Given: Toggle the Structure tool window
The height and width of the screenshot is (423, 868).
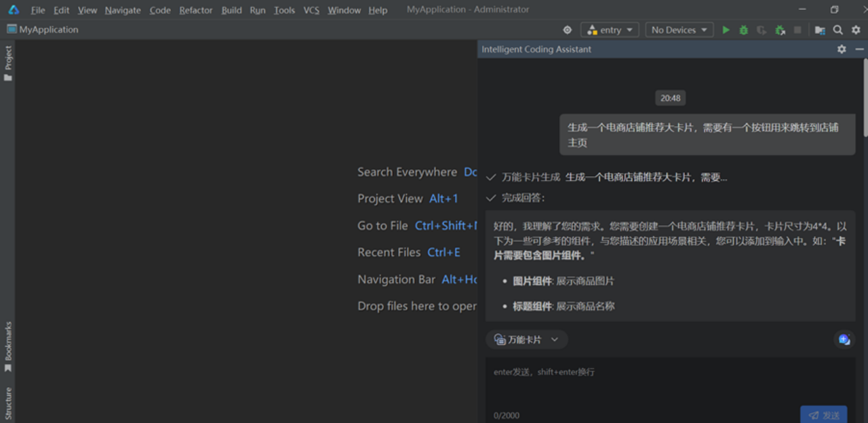Looking at the screenshot, I should coord(8,403).
